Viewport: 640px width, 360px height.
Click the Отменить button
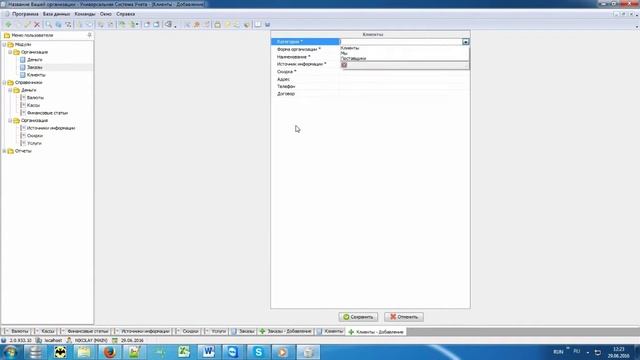404,317
